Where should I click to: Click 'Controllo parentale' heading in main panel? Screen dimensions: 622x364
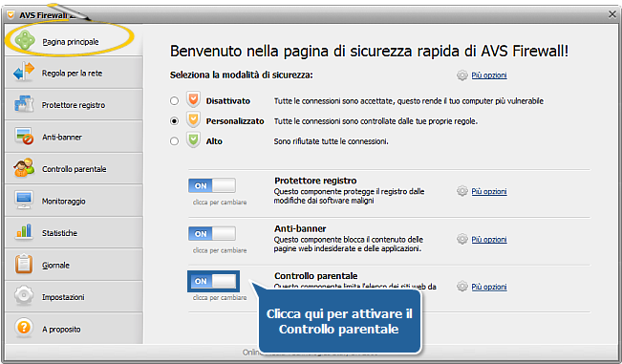click(315, 276)
